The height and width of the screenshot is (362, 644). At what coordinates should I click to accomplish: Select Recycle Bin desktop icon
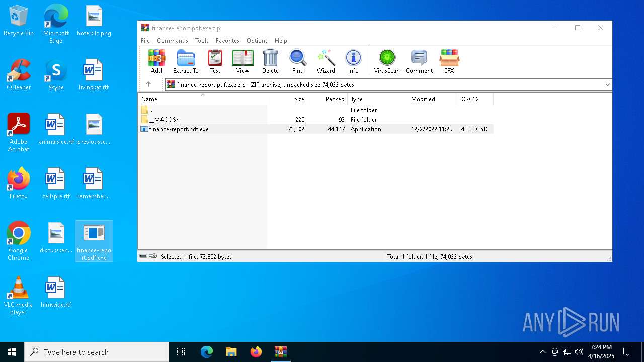19,21
